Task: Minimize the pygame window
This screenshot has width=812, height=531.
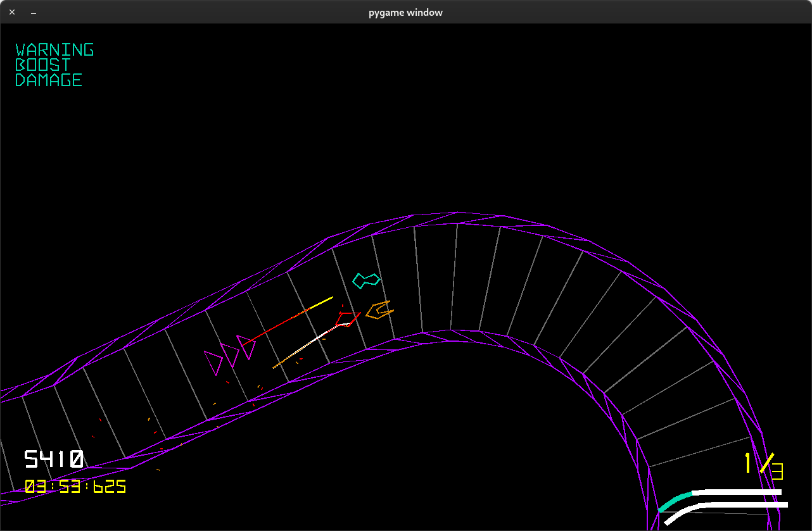Action: [x=34, y=12]
